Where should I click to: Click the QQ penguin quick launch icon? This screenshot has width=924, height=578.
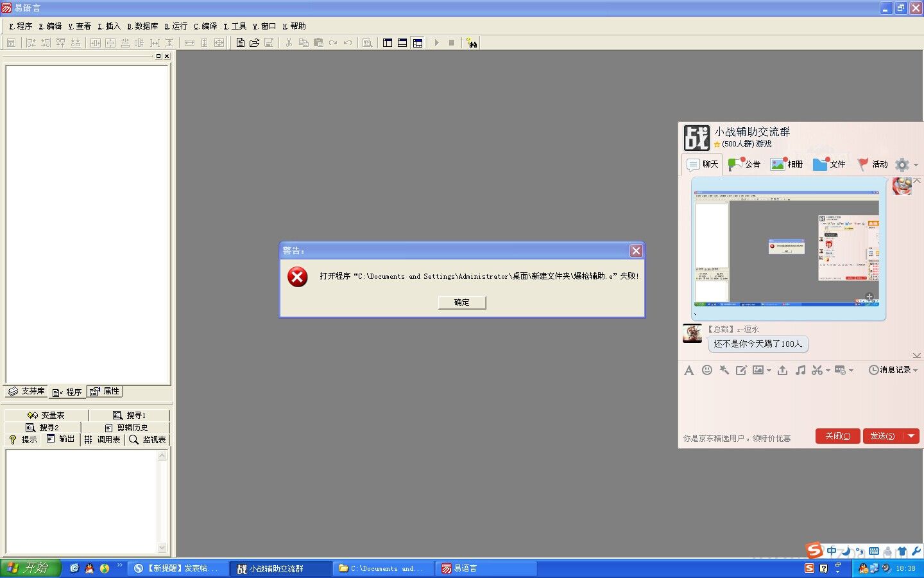pos(89,568)
